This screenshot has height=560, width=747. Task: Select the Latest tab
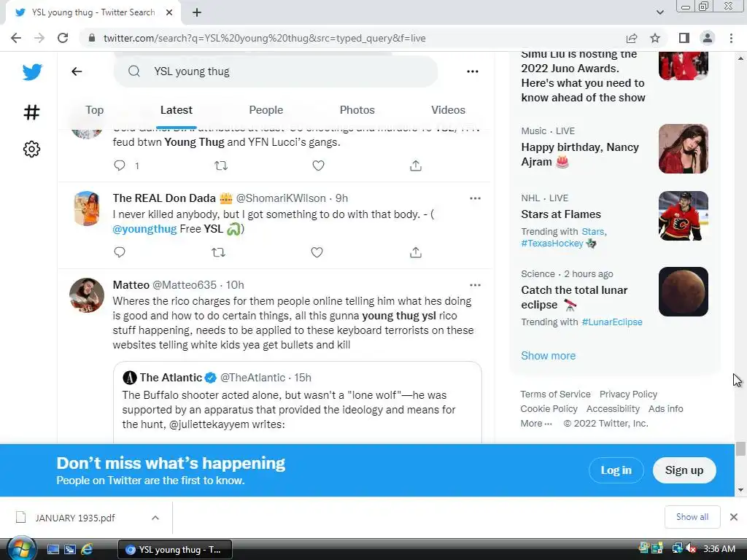177,110
